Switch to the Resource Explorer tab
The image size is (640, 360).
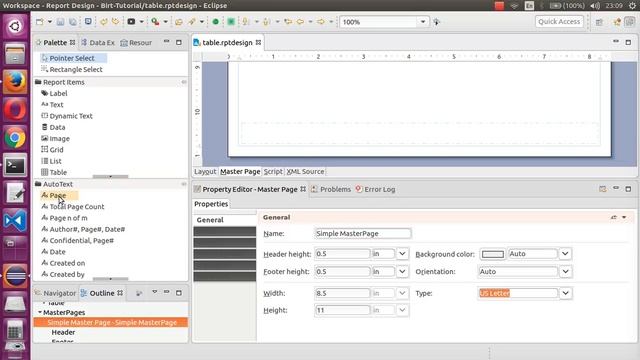click(x=136, y=42)
